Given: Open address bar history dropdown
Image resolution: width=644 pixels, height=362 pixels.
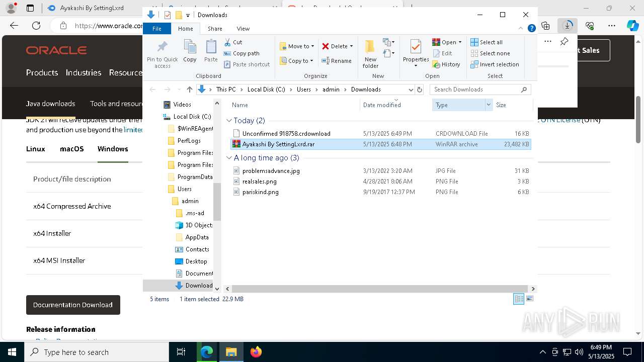Looking at the screenshot, I should point(411,89).
